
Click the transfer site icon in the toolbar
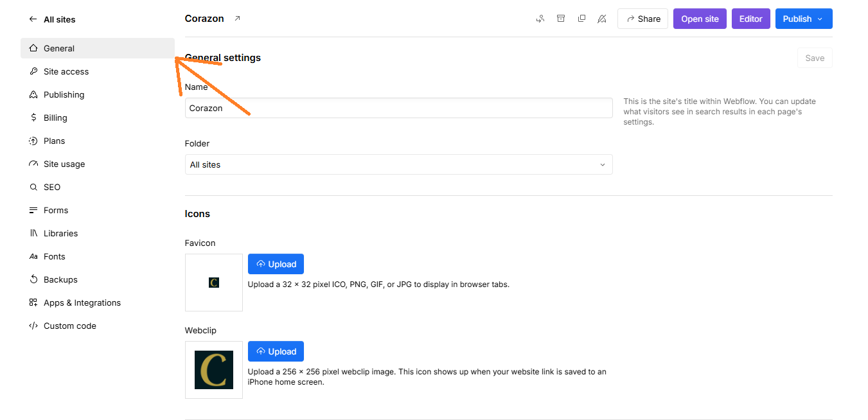click(540, 19)
